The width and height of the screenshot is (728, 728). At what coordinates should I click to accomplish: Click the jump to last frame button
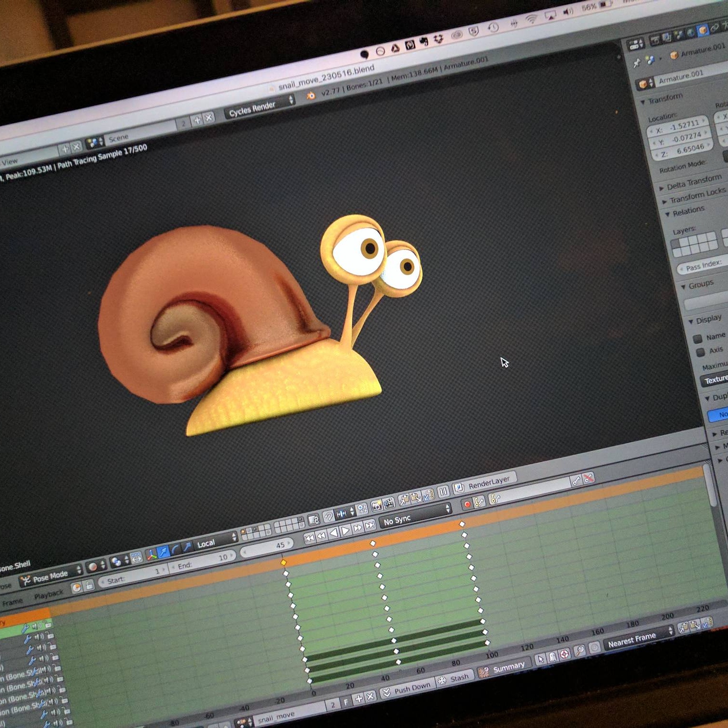pyautogui.click(x=370, y=526)
